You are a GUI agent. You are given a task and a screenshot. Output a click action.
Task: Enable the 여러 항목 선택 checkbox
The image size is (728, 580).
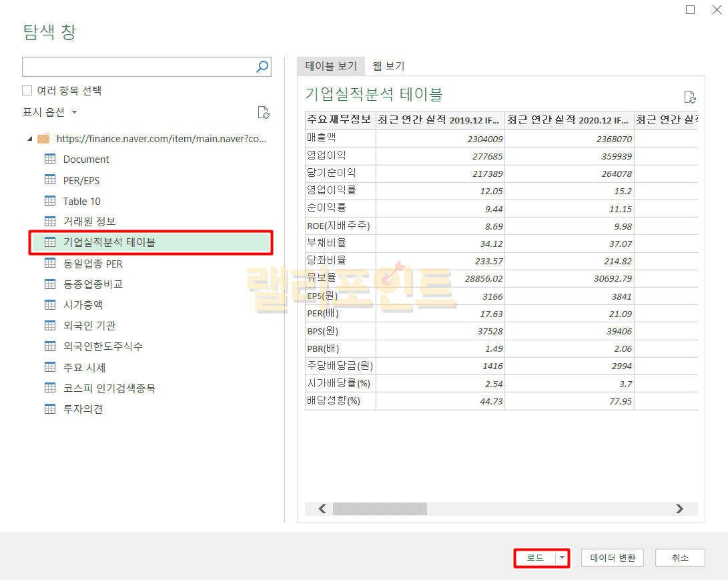[x=27, y=90]
